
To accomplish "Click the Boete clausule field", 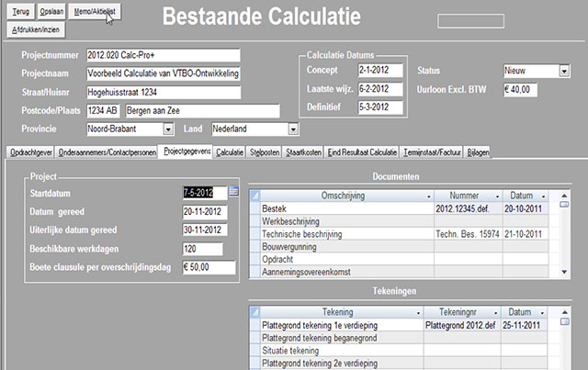I will point(209,267).
